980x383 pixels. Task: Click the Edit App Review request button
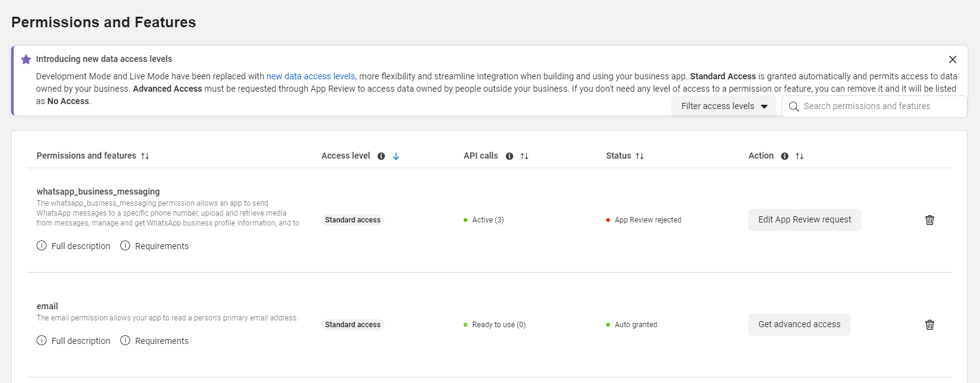(x=805, y=220)
